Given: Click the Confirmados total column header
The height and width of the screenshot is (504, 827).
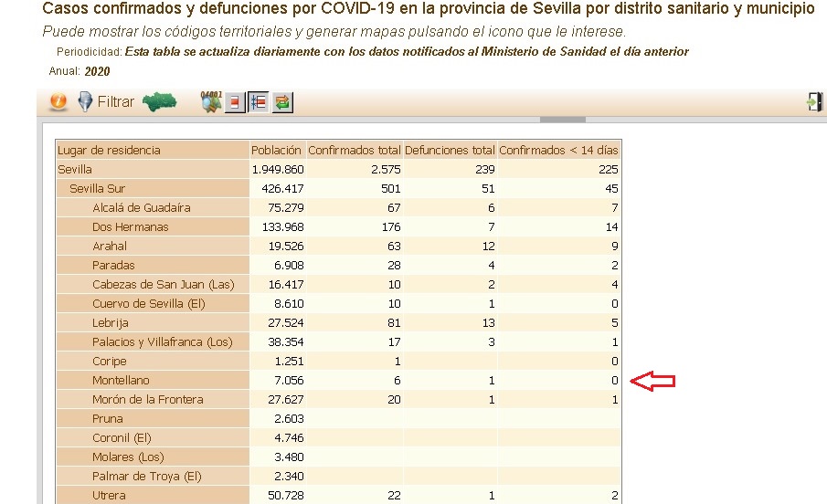Looking at the screenshot, I should click(354, 150).
